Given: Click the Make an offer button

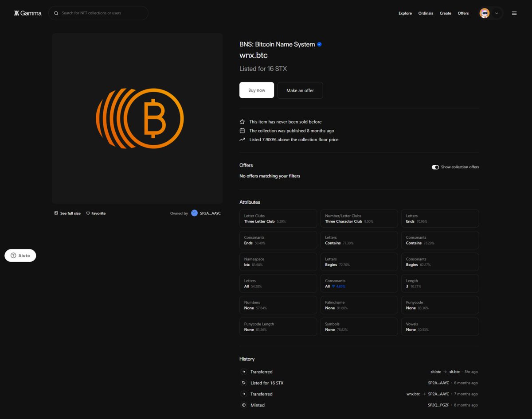Looking at the screenshot, I should (x=300, y=90).
